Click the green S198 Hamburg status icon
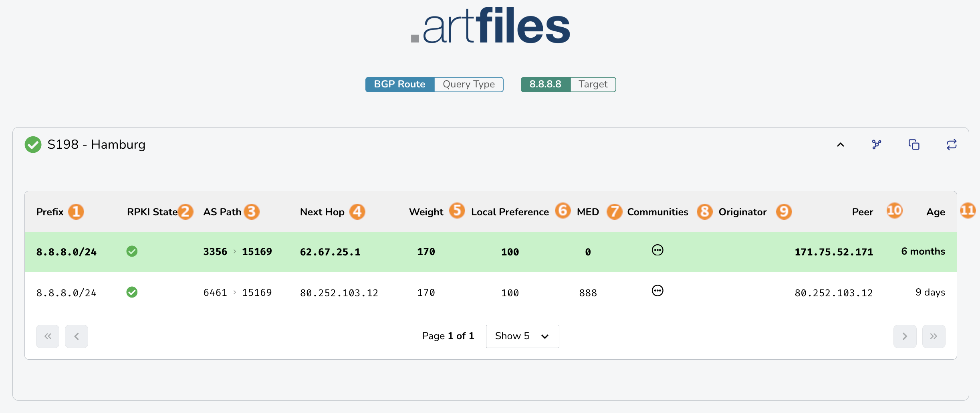The image size is (980, 413). (x=33, y=145)
